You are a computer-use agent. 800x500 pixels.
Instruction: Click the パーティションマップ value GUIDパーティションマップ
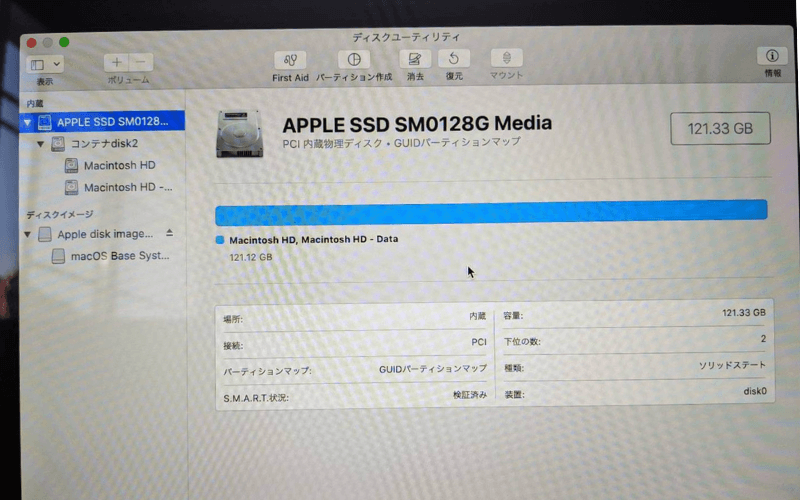click(433, 369)
